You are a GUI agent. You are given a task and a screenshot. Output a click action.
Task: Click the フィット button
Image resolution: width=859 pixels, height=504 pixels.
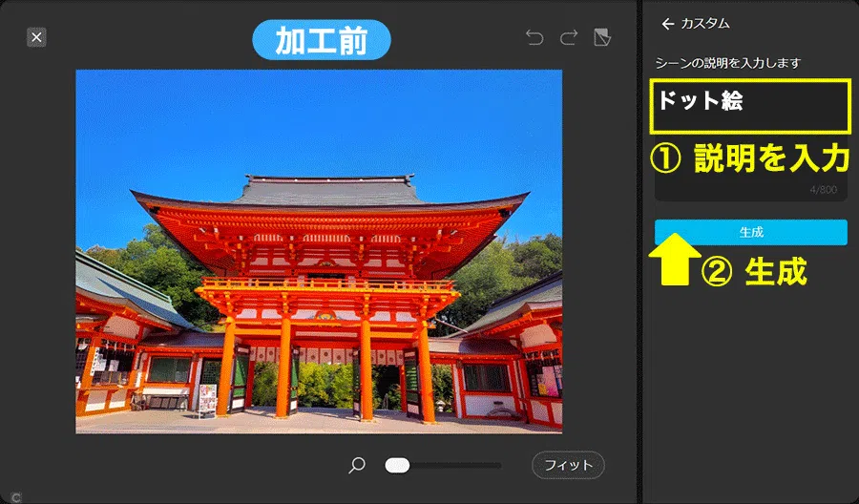(x=568, y=465)
